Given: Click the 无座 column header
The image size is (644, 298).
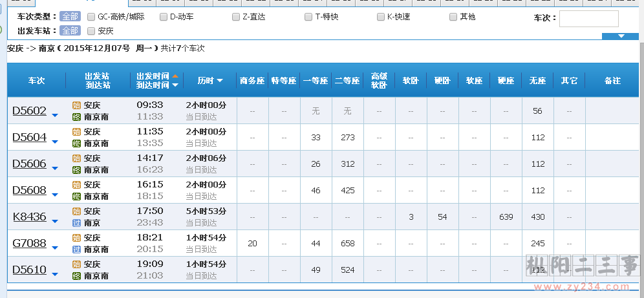Looking at the screenshot, I should coord(537,80).
